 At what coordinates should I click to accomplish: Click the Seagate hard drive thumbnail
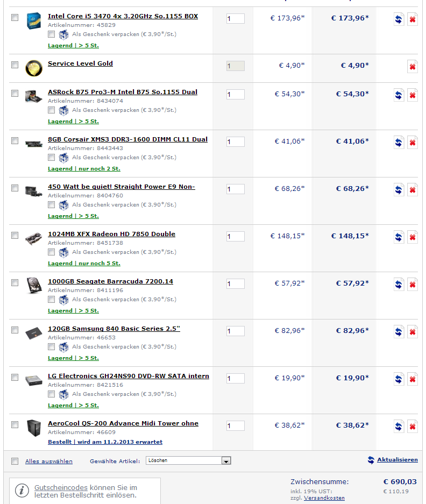[x=34, y=285]
